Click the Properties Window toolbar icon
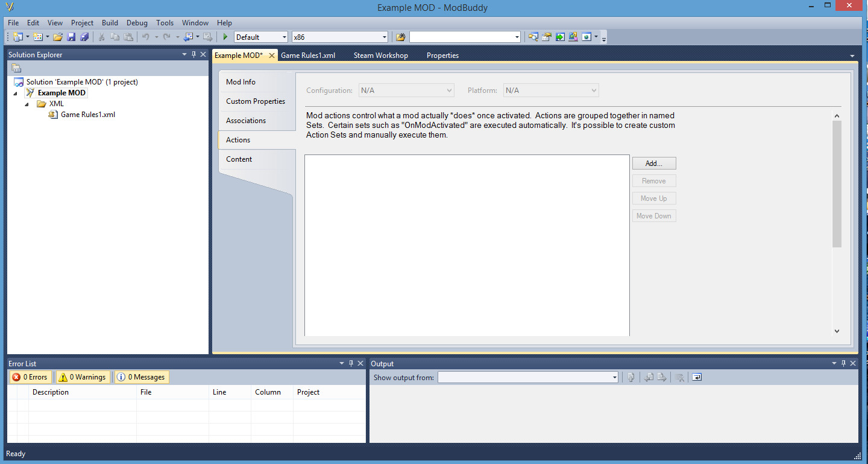The image size is (868, 464). pos(547,37)
